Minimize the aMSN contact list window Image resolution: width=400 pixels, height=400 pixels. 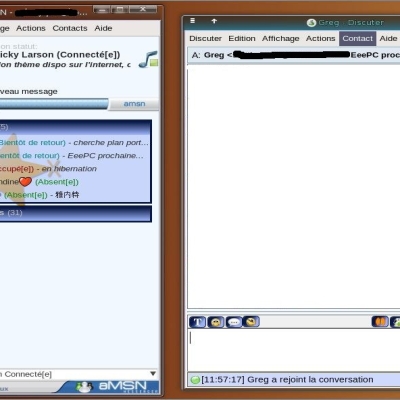click(102, 9)
